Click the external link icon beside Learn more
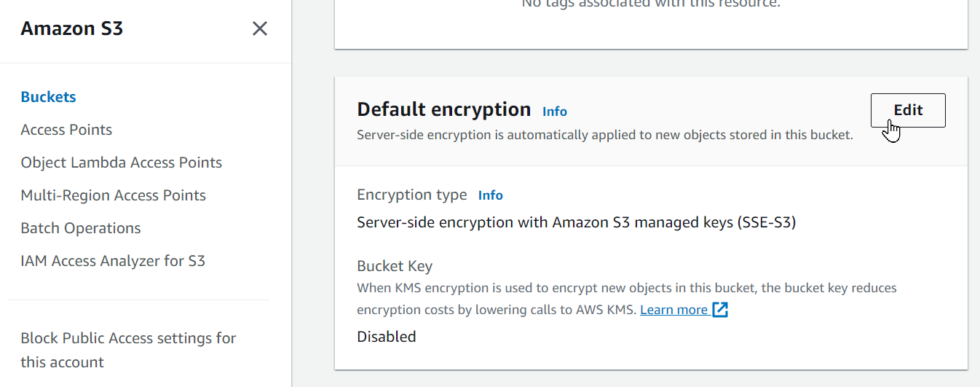The height and width of the screenshot is (387, 980). (720, 310)
